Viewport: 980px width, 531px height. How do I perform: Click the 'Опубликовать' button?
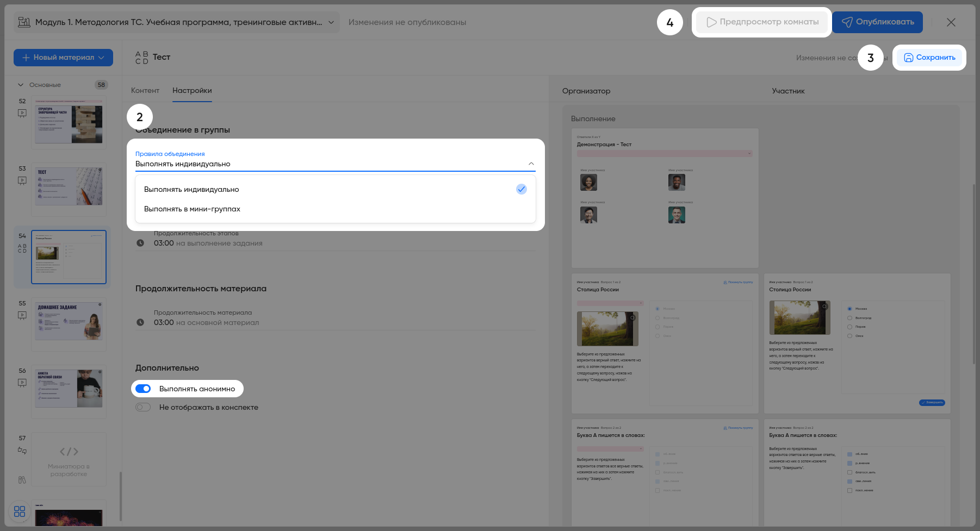point(877,22)
